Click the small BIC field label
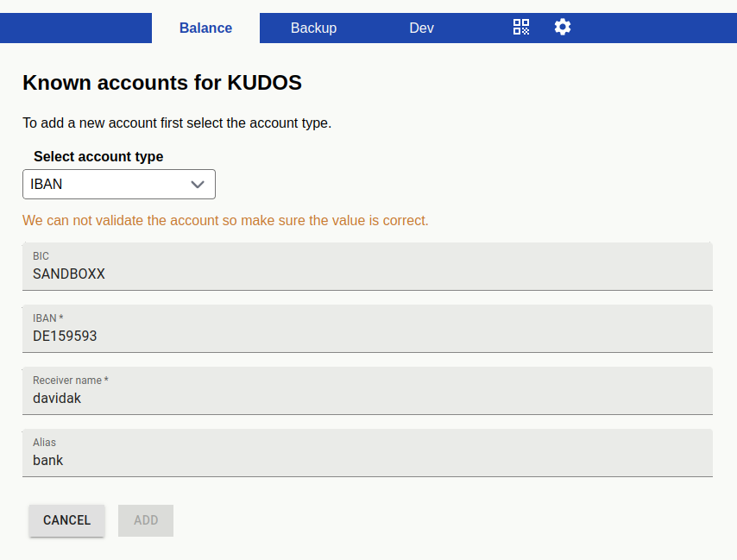This screenshot has height=560, width=737. coord(41,256)
